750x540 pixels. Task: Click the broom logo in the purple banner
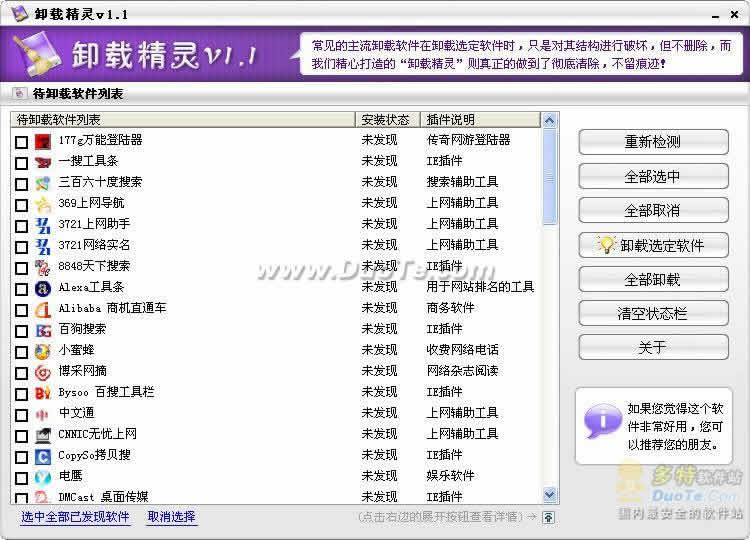[x=37, y=54]
